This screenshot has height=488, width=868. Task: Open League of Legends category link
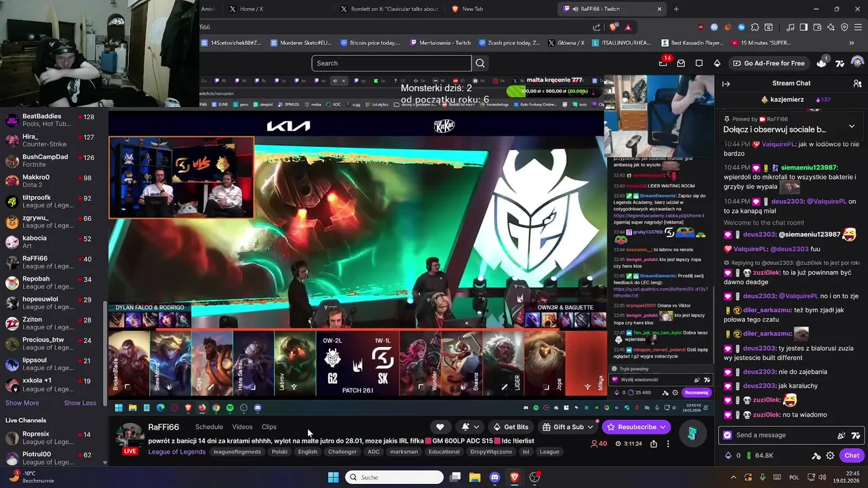[177, 452]
